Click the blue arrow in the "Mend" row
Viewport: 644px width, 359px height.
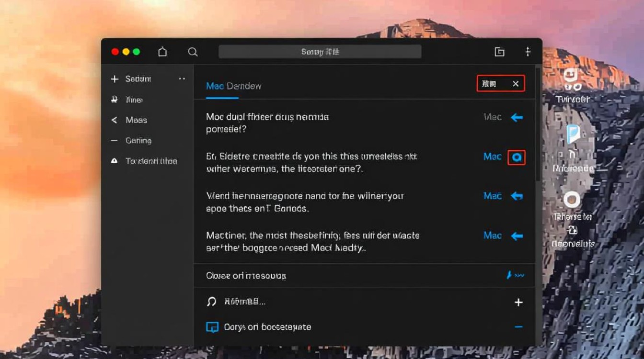(x=517, y=196)
